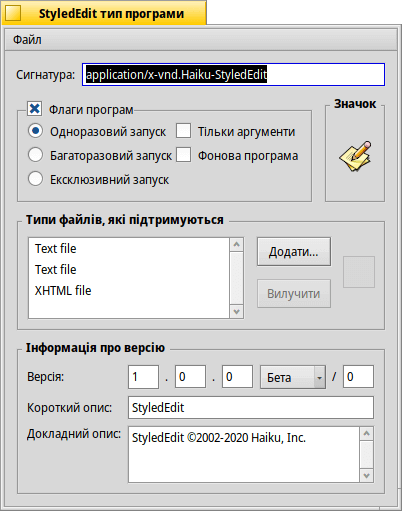Viewport: 402px width, 511px height.
Task: Open the Бета release type dropdown
Action: [x=293, y=377]
